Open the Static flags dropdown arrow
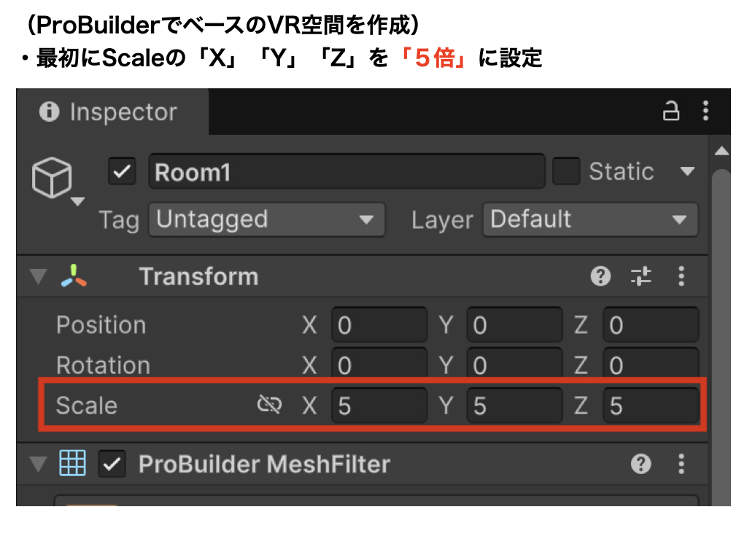 687,172
